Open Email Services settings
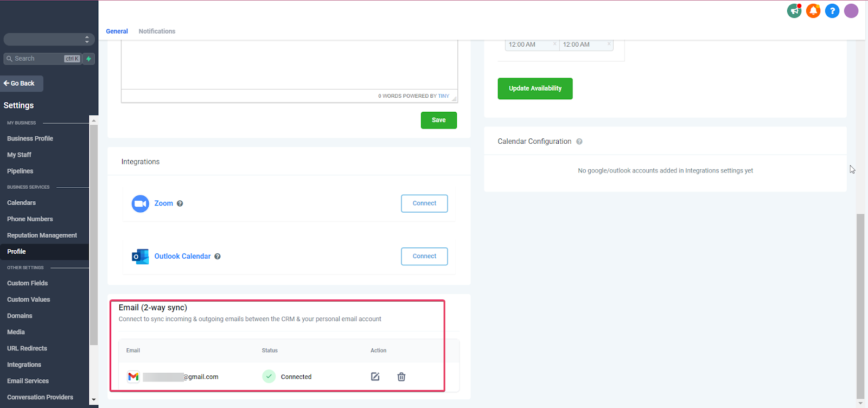This screenshot has width=868, height=408. 28,381
